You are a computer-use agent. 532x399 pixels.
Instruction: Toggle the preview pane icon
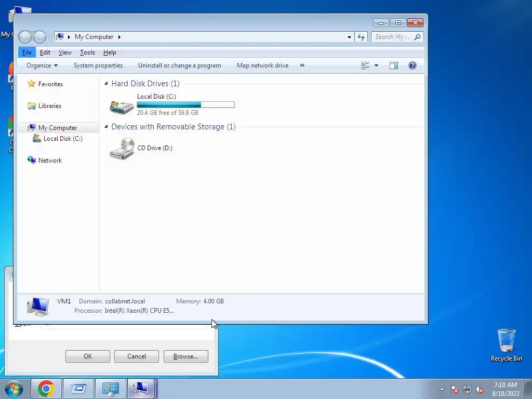point(394,65)
